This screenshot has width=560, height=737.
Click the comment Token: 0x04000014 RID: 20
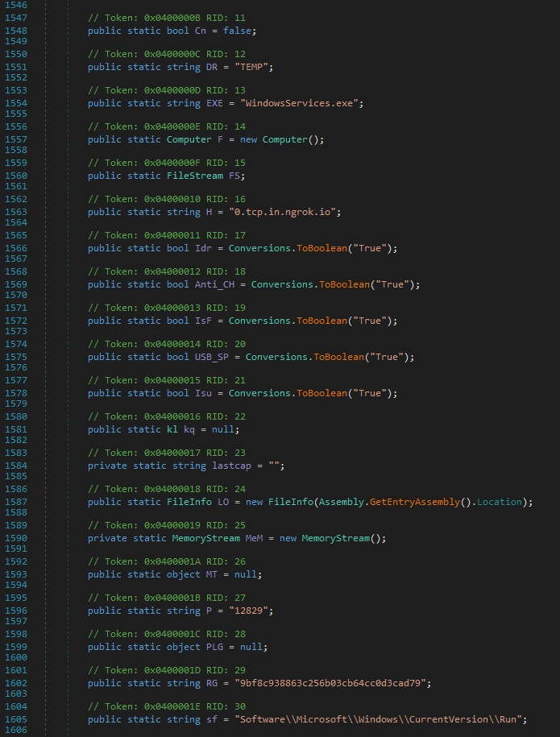tap(167, 344)
